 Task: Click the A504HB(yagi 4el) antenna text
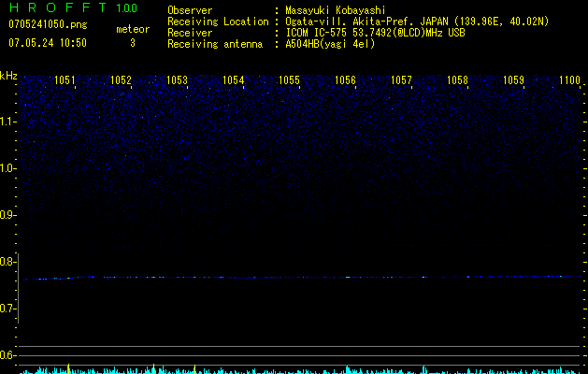pos(330,44)
